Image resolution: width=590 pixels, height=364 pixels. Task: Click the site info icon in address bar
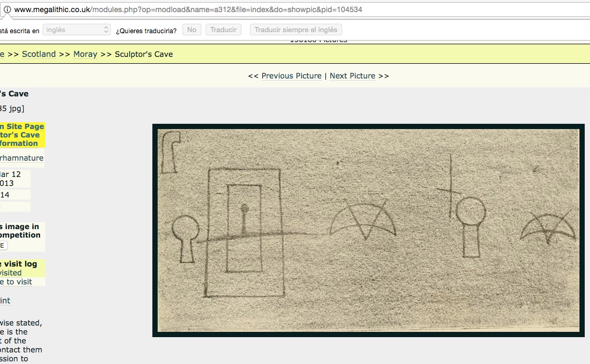(x=7, y=9)
